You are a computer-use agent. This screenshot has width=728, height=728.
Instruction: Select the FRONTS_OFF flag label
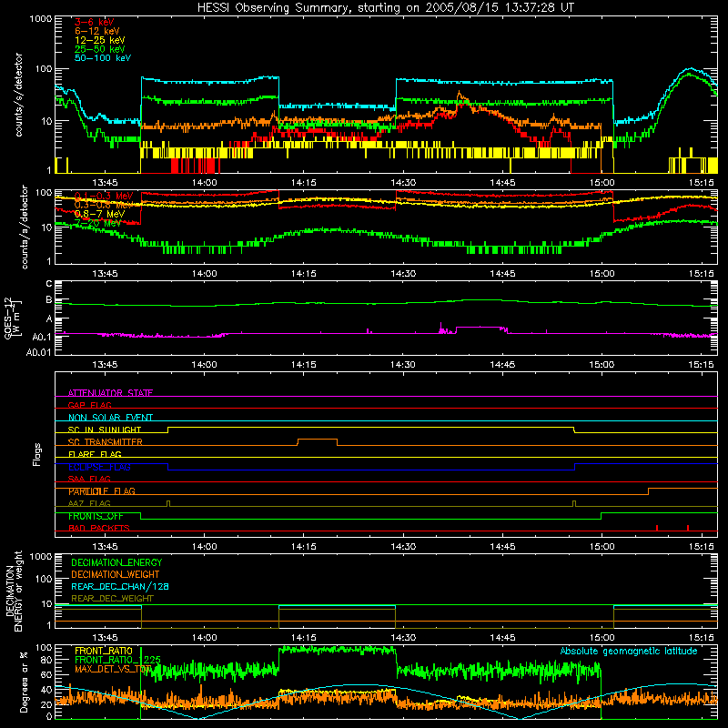click(x=96, y=516)
